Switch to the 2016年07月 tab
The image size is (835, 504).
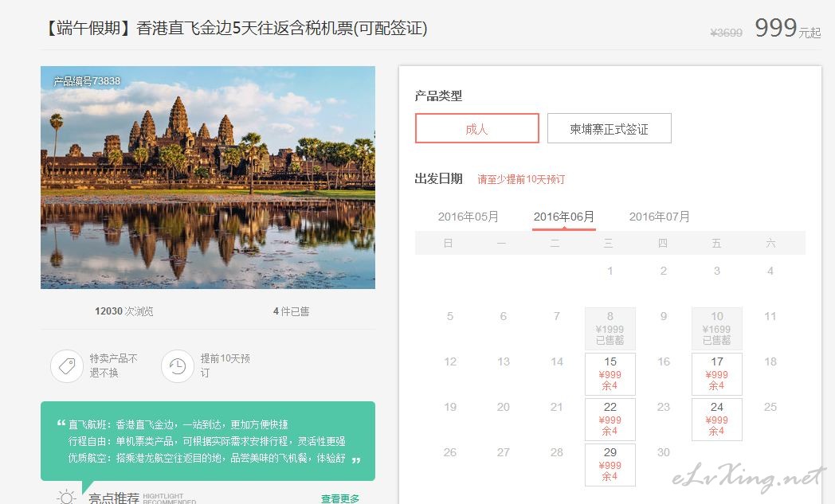(659, 217)
